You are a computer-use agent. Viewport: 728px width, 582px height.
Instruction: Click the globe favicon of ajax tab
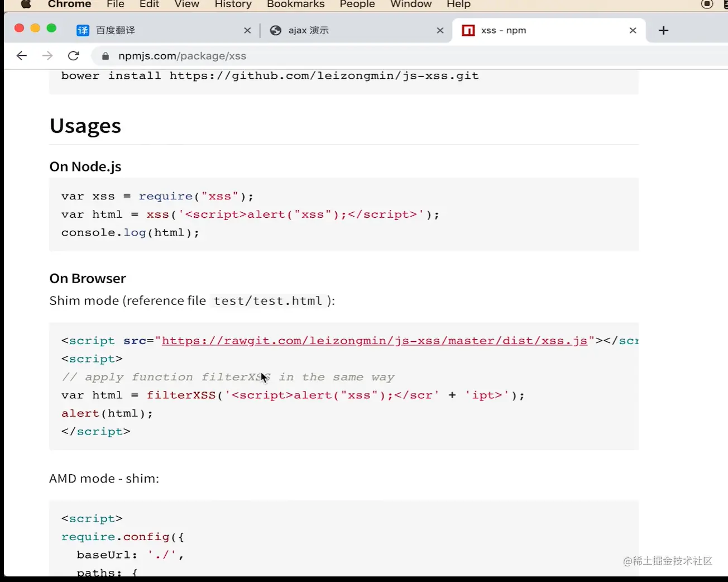(275, 30)
